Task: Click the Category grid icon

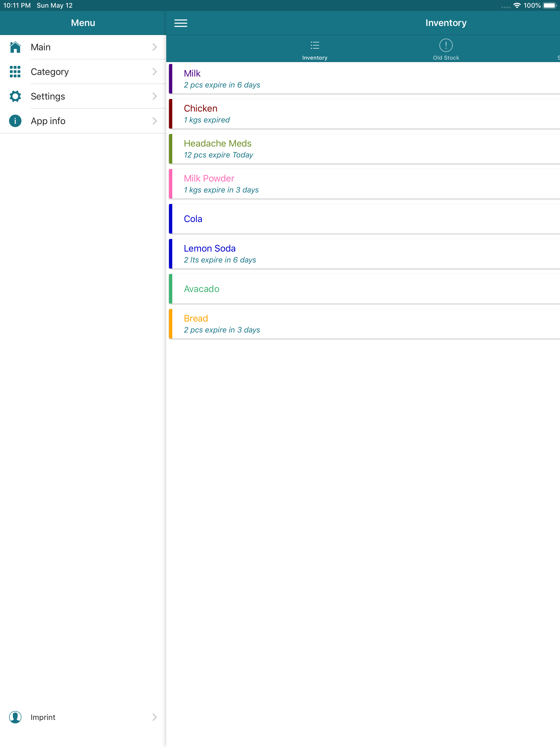Action: pyautogui.click(x=15, y=72)
